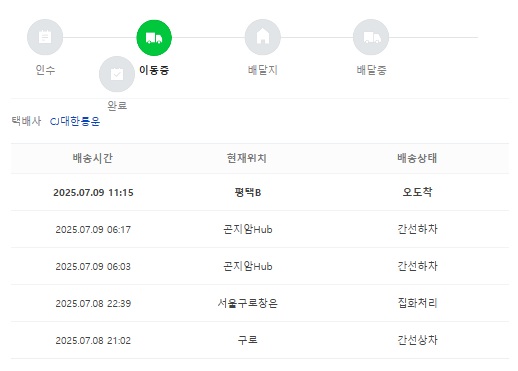The height and width of the screenshot is (371, 518).
Task: Click the 오도착 status cell
Action: pyautogui.click(x=417, y=192)
